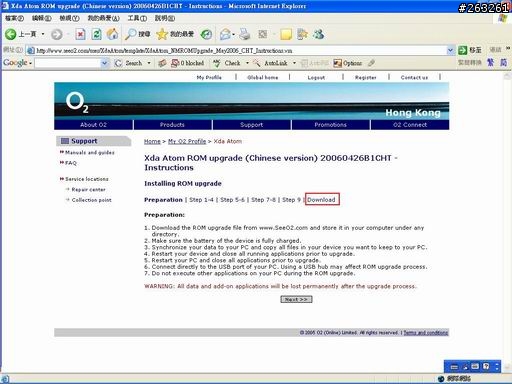Click the Go button next to address bar

[470, 50]
